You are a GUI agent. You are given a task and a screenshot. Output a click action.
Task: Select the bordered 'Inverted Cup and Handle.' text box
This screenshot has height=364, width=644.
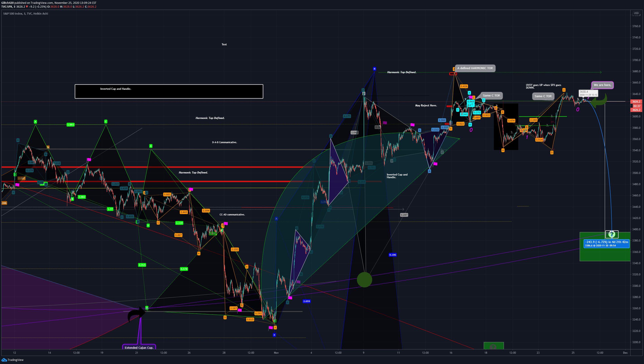169,91
